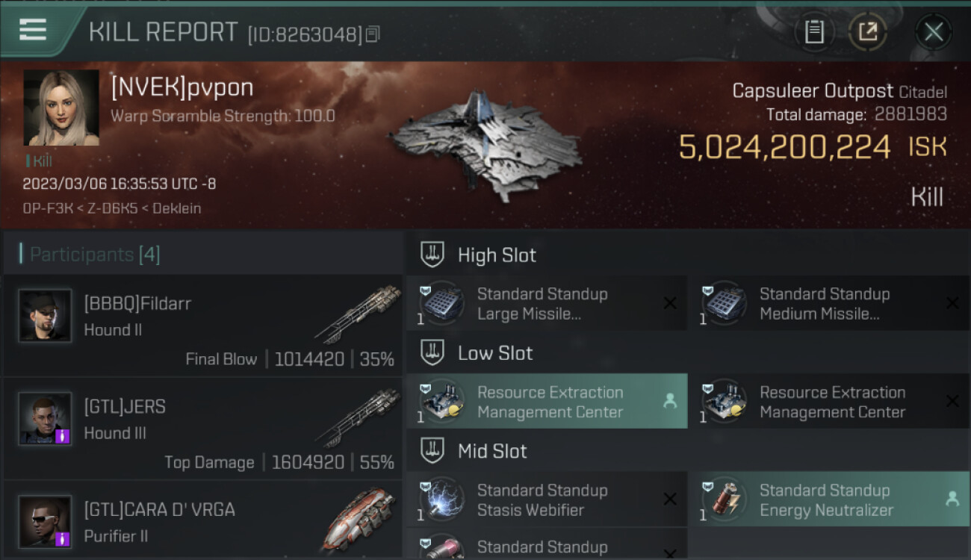Screen dimensions: 971x560
Task: Select highlighted Resource Extraction Management Center
Action: pyautogui.click(x=546, y=402)
